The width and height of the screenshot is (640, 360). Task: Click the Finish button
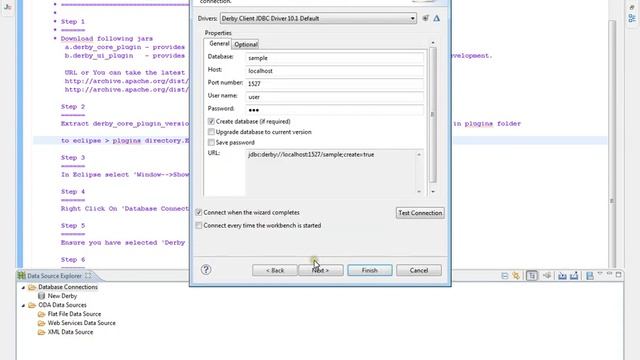[370, 270]
